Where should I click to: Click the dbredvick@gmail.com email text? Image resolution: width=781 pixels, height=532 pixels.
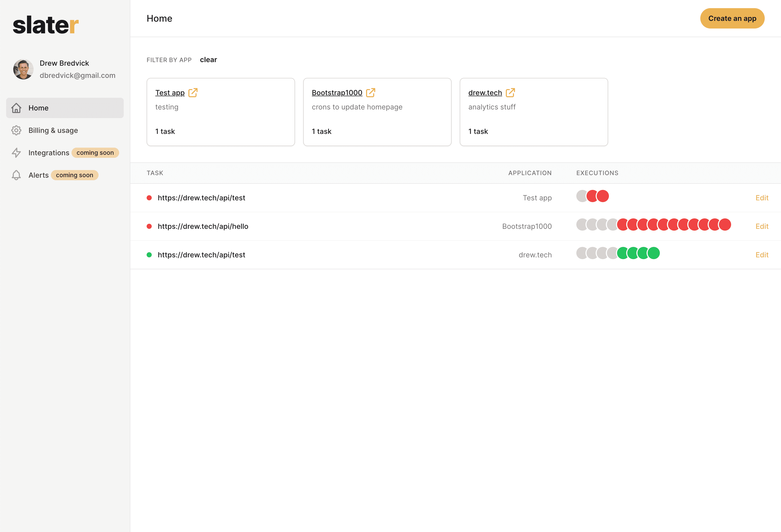point(78,75)
